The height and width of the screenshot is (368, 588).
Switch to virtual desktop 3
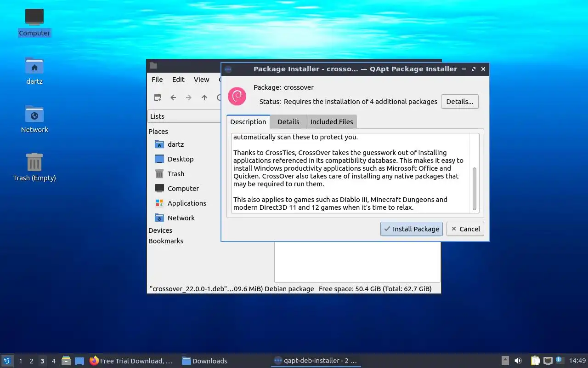pos(42,361)
